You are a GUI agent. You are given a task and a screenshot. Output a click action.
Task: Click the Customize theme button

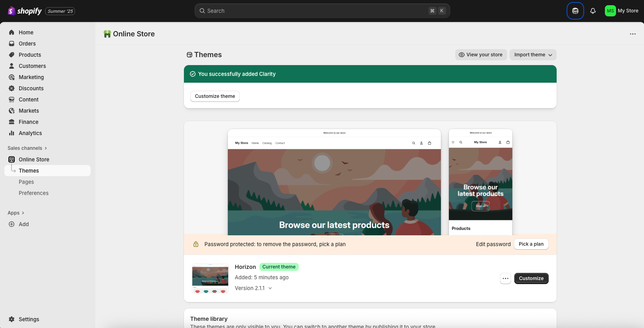coord(215,96)
